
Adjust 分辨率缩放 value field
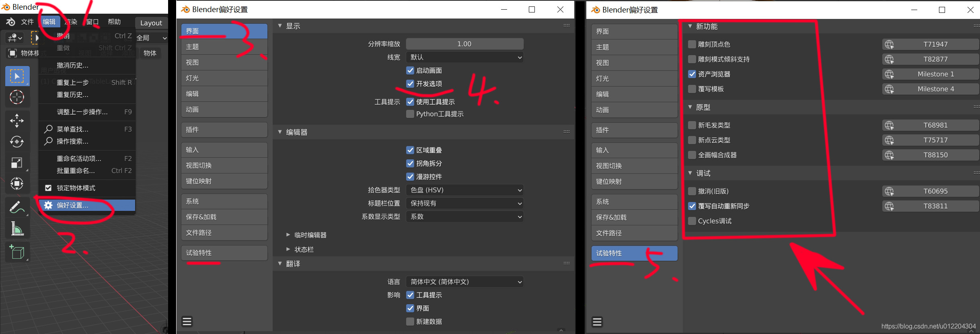[x=465, y=44]
